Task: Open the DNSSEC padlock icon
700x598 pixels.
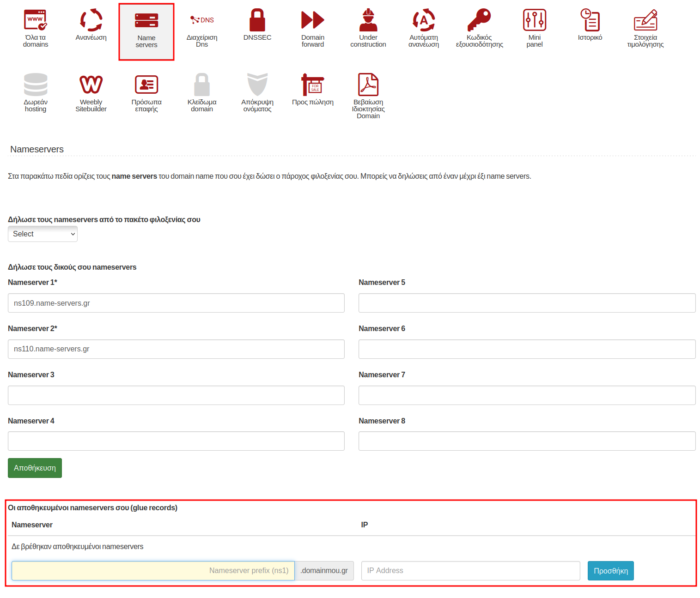Action: (x=257, y=20)
